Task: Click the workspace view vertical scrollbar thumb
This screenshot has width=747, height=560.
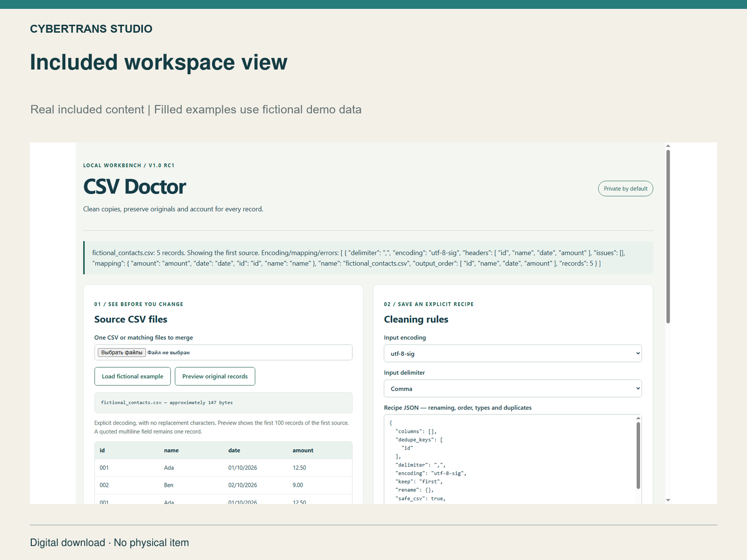Action: (668, 236)
